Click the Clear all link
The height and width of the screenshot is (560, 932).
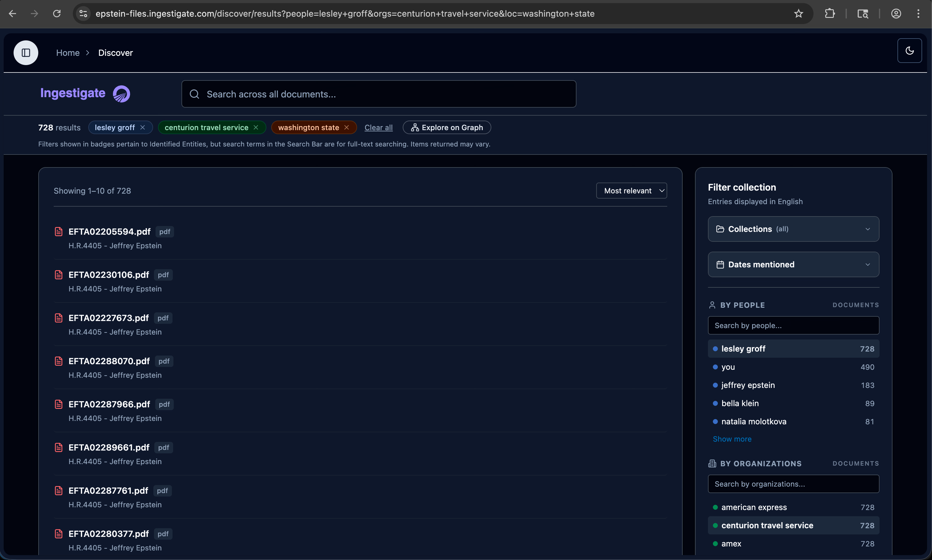pos(378,127)
